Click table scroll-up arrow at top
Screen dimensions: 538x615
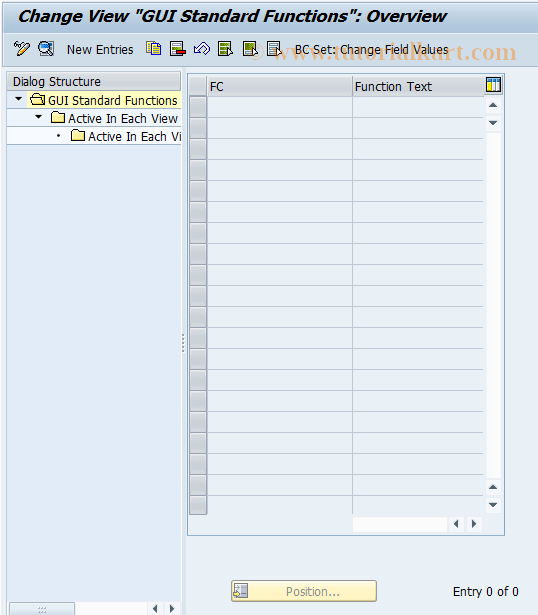click(x=493, y=105)
